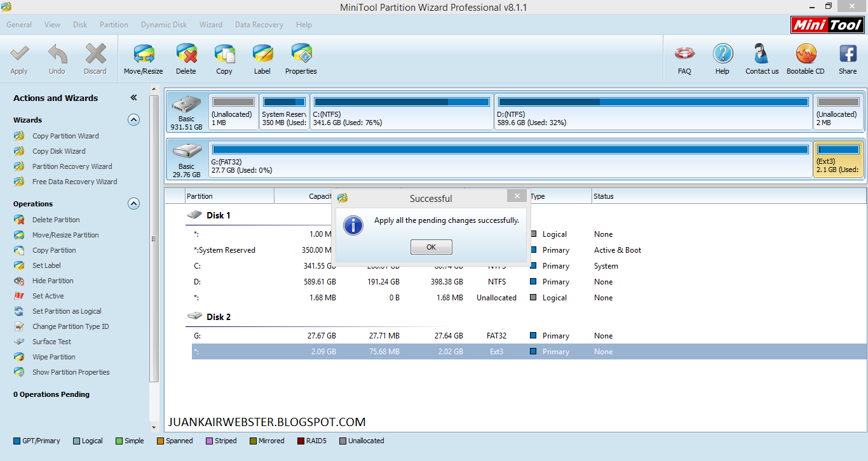Image resolution: width=868 pixels, height=461 pixels.
Task: Click Wipe Partition operation
Action: (x=53, y=357)
